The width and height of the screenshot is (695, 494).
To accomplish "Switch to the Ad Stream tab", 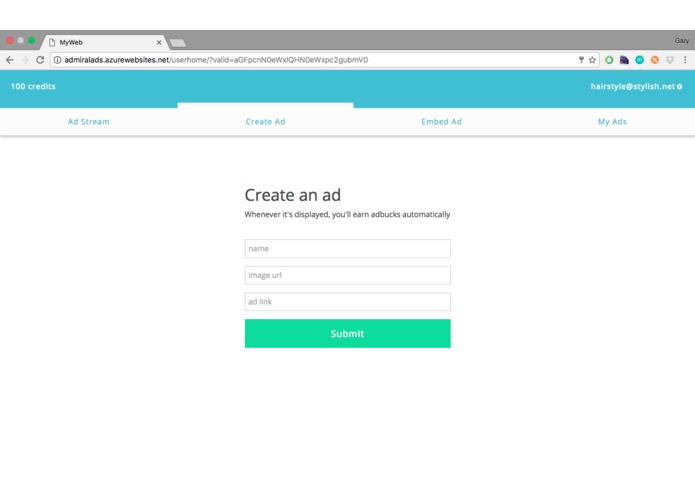I will tap(89, 121).
